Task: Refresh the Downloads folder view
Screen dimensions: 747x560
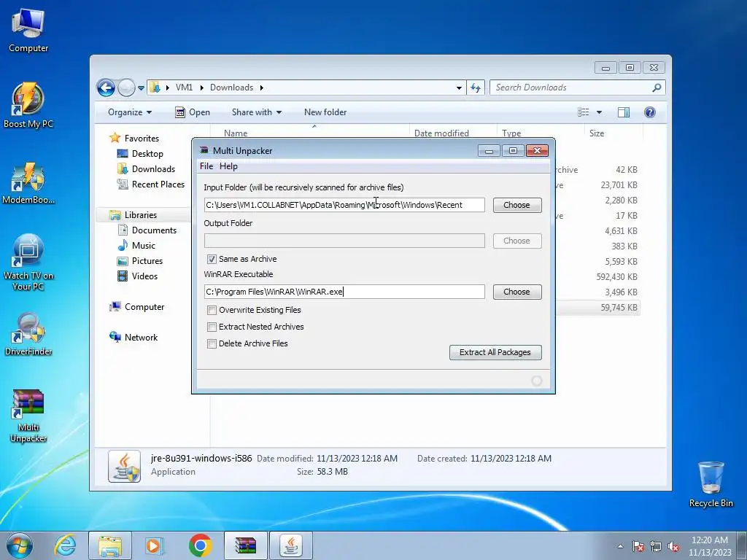Action: 476,87
